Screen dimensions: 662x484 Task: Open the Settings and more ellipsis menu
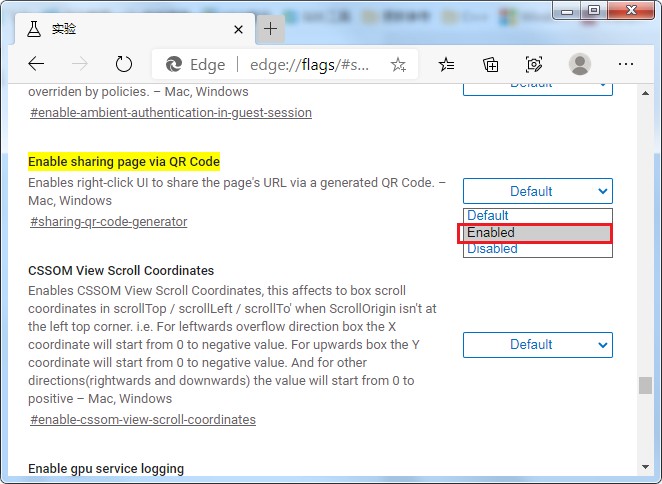(x=626, y=64)
